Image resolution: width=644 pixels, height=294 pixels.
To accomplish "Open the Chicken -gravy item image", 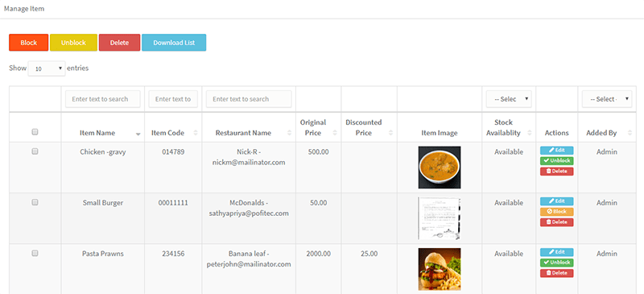I will coord(440,168).
